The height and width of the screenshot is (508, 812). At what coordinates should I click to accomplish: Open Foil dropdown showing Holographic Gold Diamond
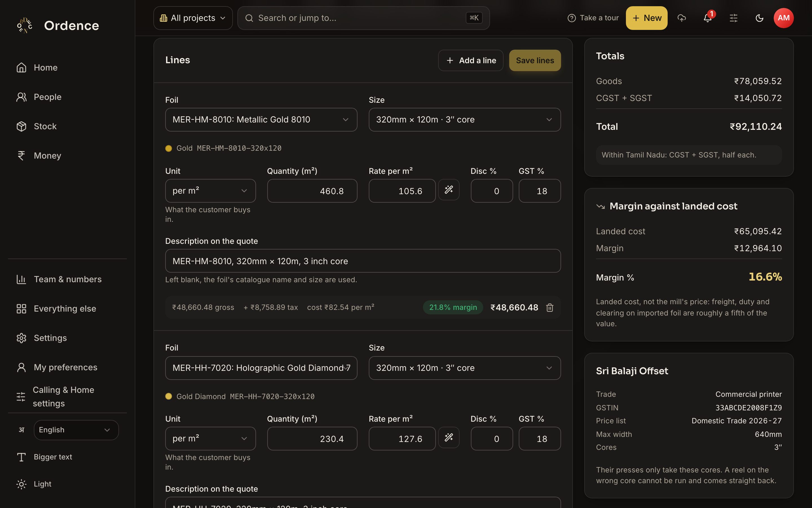[261, 368]
